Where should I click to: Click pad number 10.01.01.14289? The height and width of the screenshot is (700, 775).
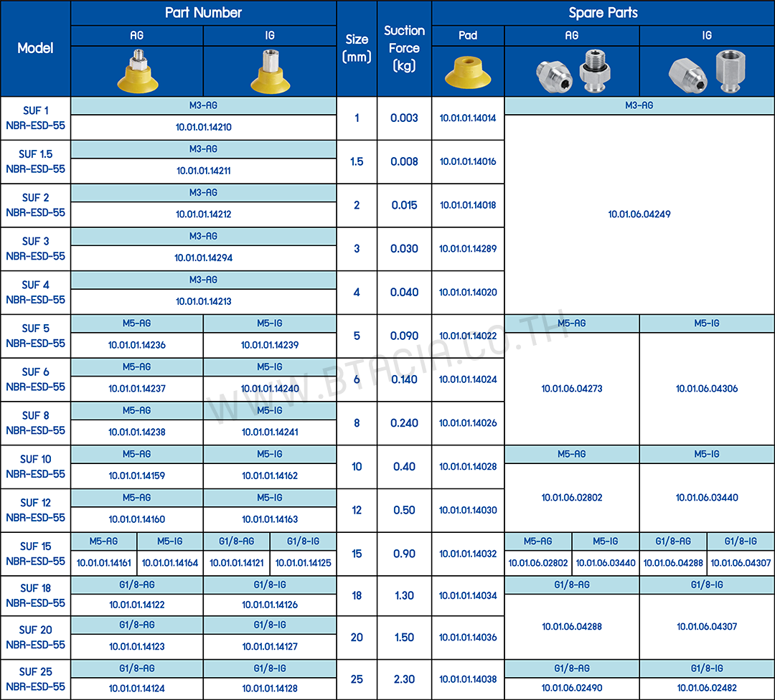pos(468,248)
